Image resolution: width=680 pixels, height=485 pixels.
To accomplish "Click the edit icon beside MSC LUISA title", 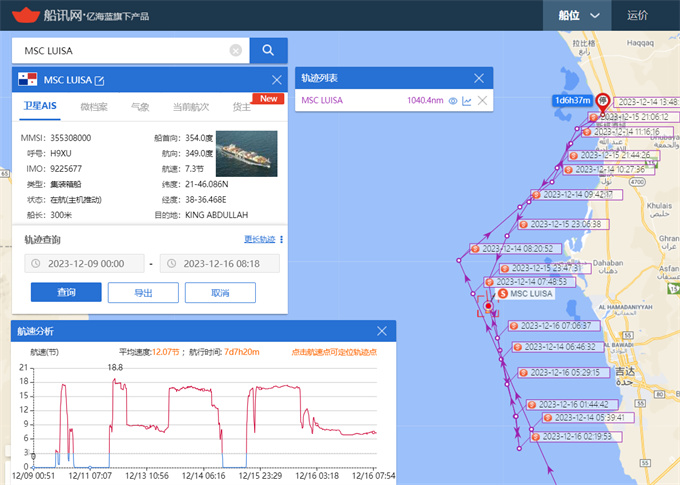I will (99, 80).
